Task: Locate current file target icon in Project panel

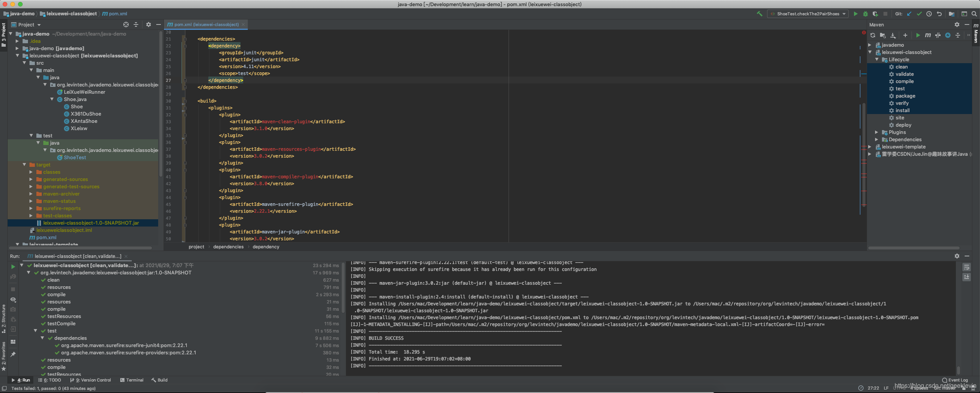Action: (x=126, y=24)
